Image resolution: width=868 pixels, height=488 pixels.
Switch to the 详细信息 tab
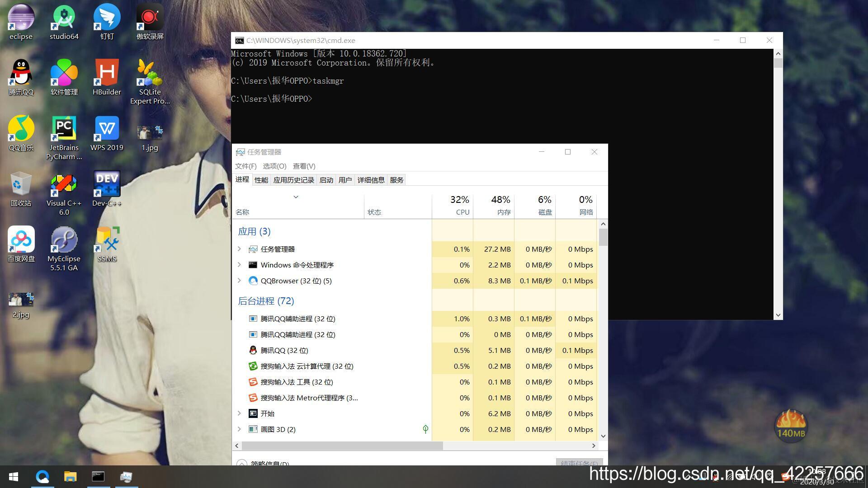(371, 180)
